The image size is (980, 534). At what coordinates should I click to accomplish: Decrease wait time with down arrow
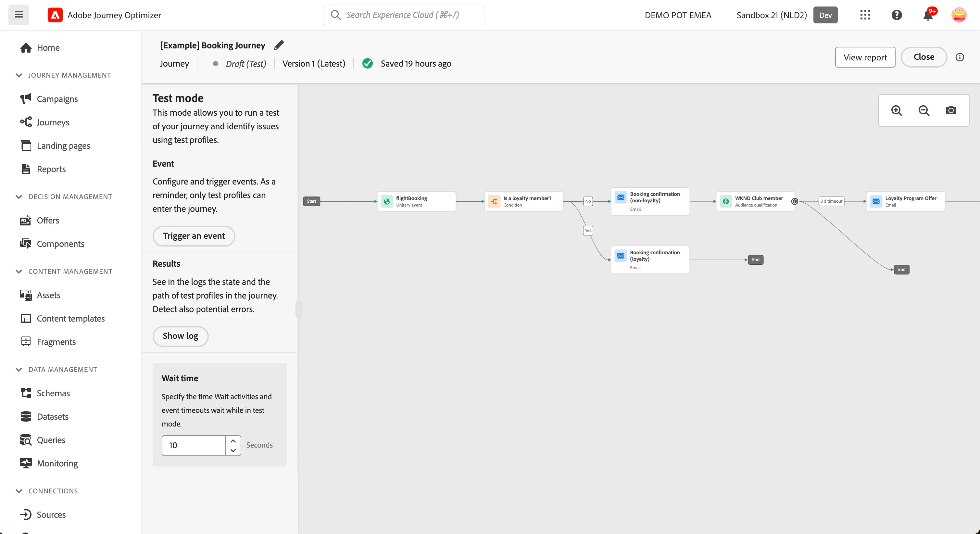[x=233, y=451]
